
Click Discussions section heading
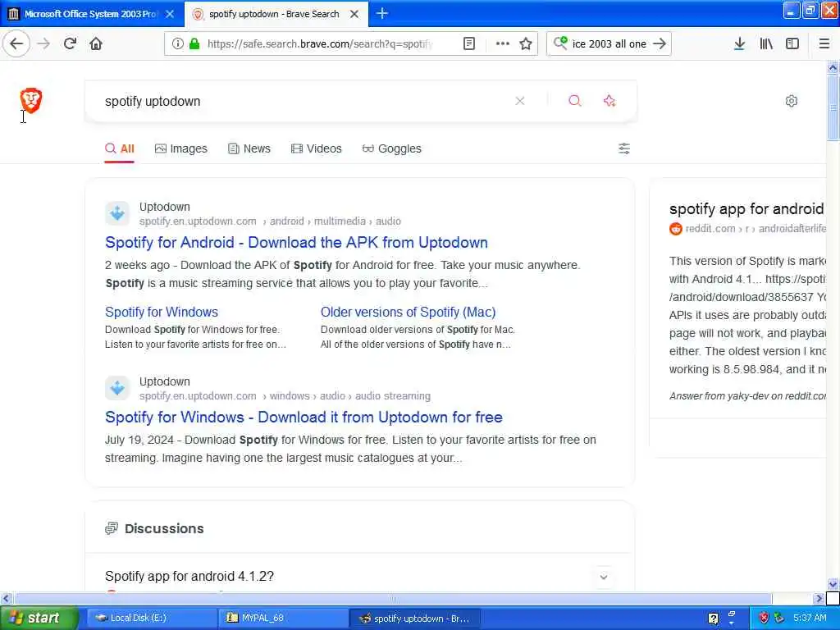point(164,528)
